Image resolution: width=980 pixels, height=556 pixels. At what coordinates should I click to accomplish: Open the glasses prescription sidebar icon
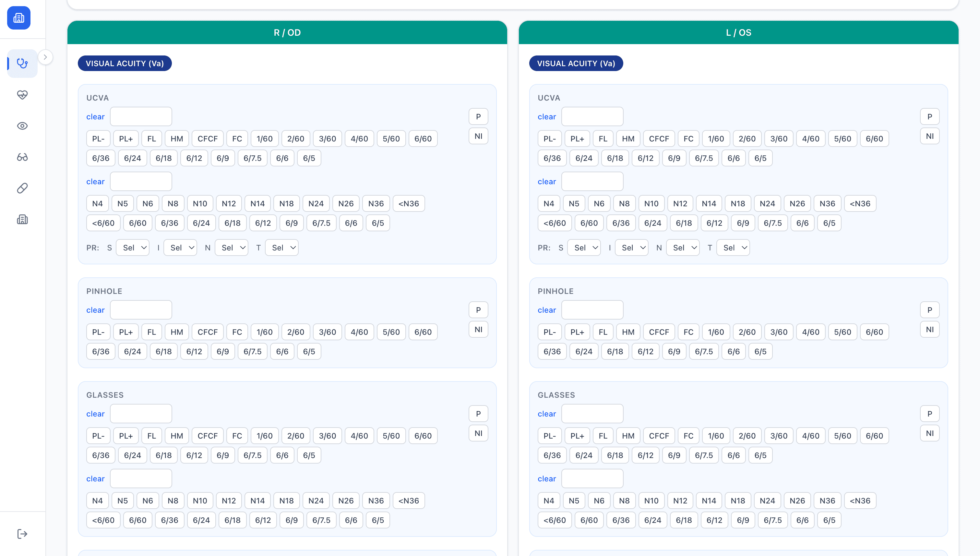coord(22,157)
